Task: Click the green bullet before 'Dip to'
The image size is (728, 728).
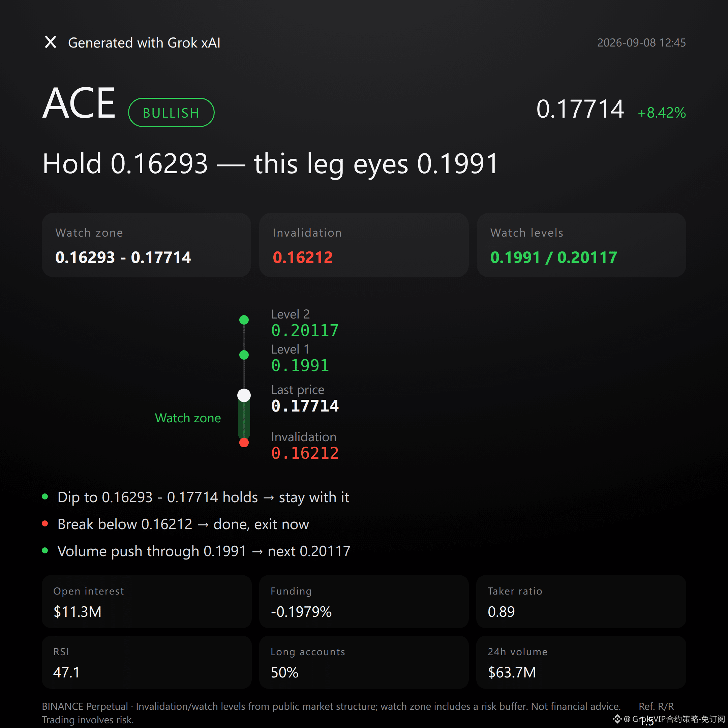Action: pos(45,497)
